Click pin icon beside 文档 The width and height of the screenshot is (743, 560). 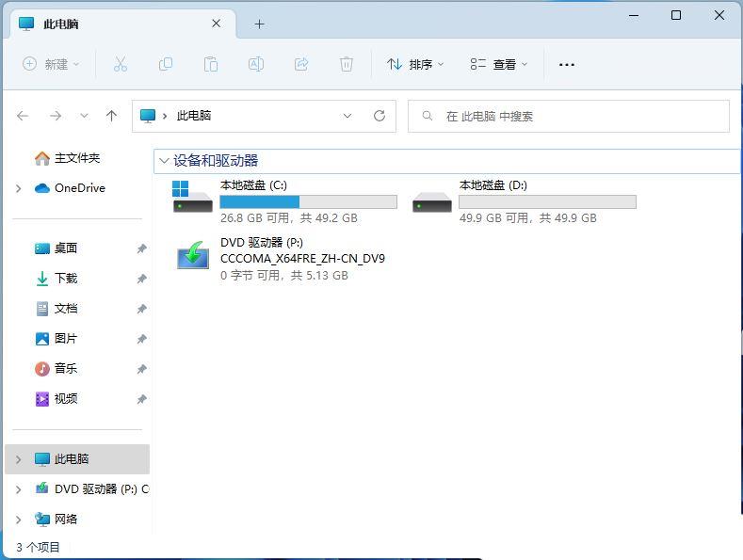pos(141,309)
